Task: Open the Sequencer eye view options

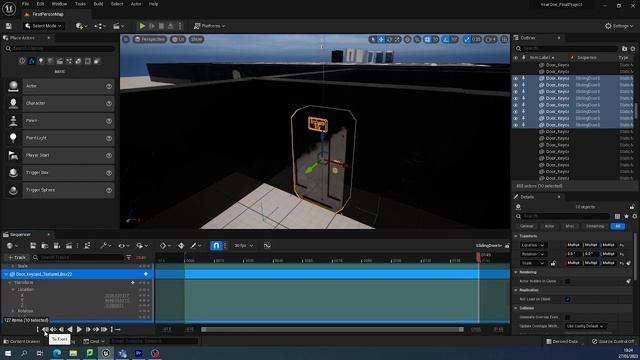Action: (123, 245)
